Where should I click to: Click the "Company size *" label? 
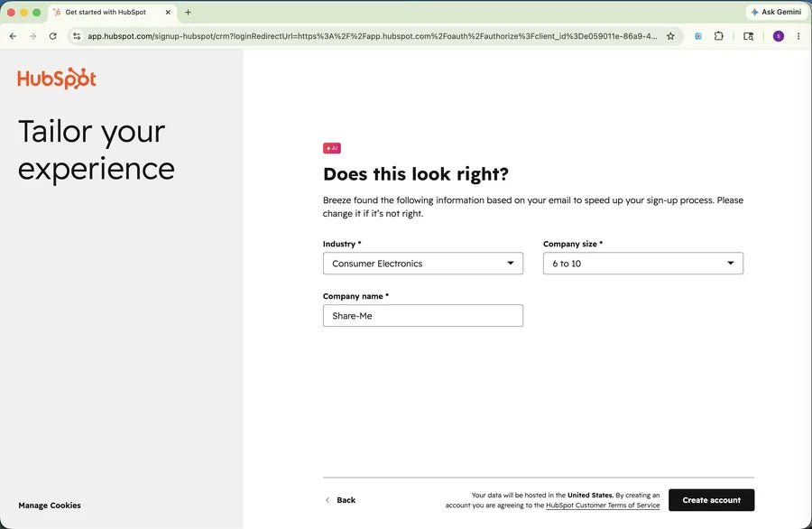coord(573,244)
